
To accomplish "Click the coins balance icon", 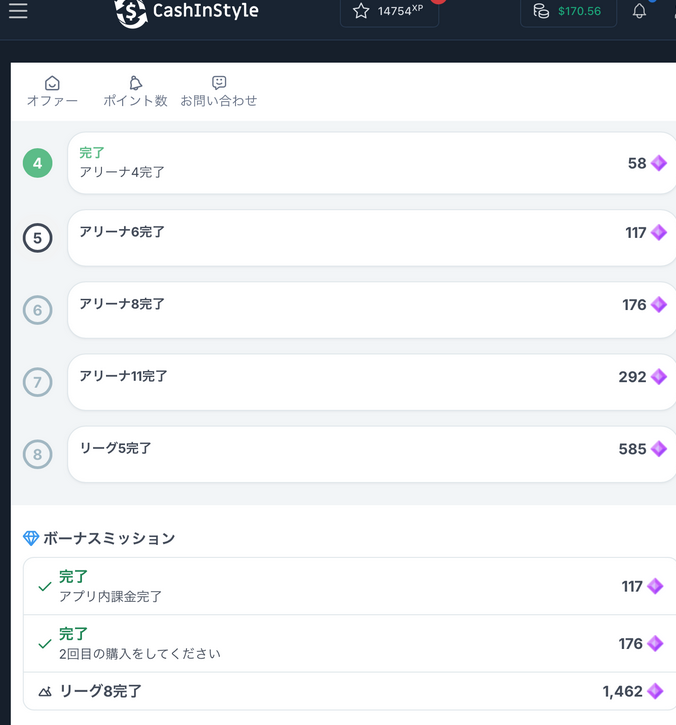I will (541, 11).
